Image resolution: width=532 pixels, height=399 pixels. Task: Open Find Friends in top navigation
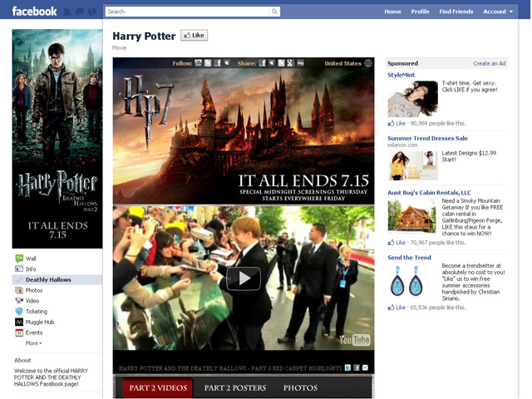456,12
